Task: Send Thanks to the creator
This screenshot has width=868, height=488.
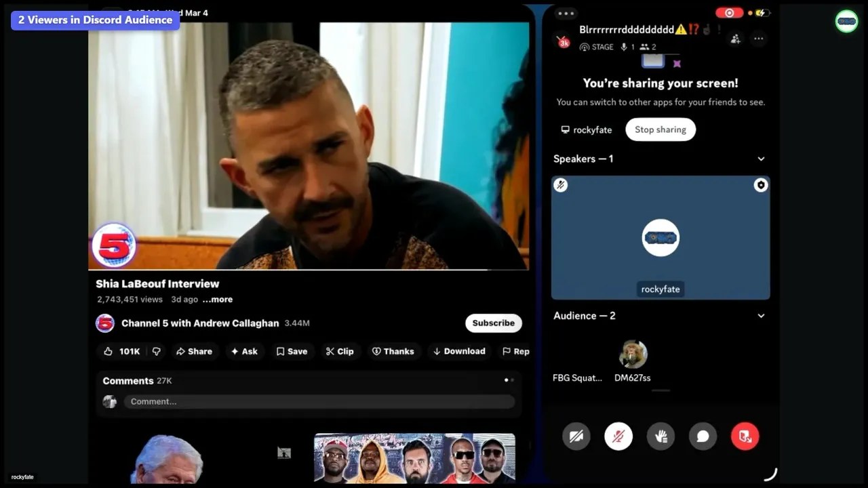Action: (393, 351)
